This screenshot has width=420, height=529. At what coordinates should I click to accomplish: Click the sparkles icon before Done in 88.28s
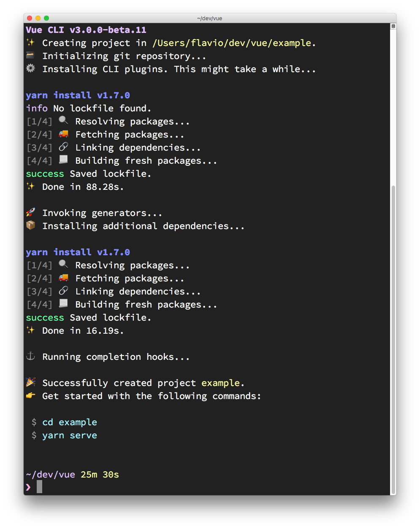tap(30, 186)
